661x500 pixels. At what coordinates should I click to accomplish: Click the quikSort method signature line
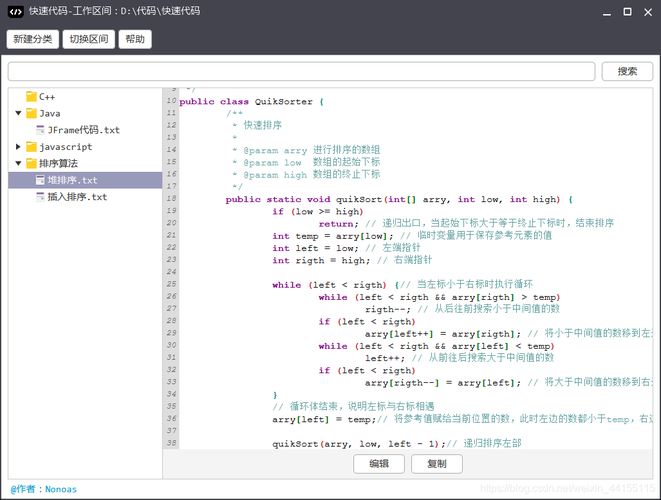pyautogui.click(x=399, y=199)
